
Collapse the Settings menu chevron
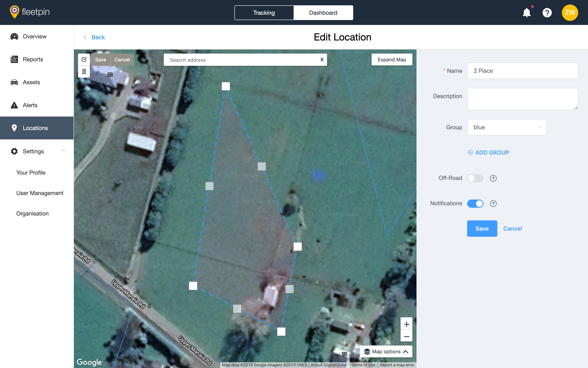point(63,151)
